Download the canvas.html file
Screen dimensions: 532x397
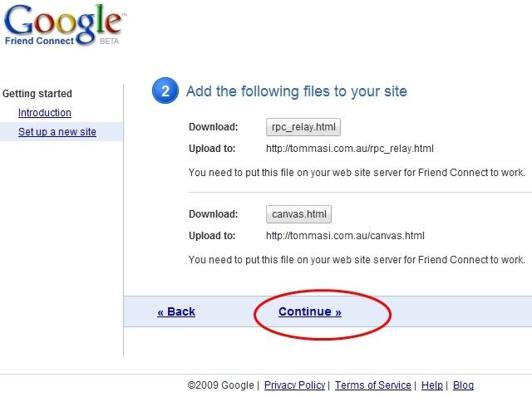(300, 214)
